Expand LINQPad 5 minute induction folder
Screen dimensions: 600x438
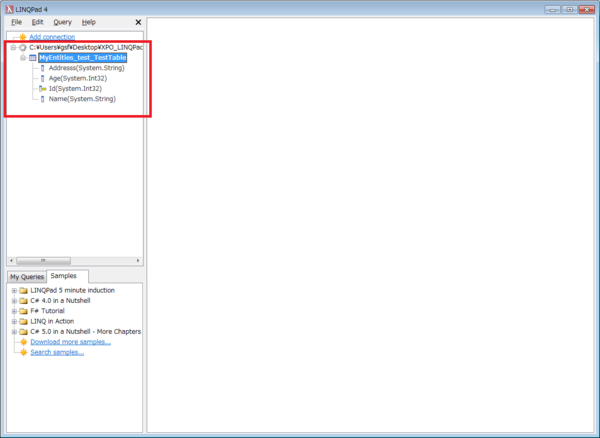point(14,290)
